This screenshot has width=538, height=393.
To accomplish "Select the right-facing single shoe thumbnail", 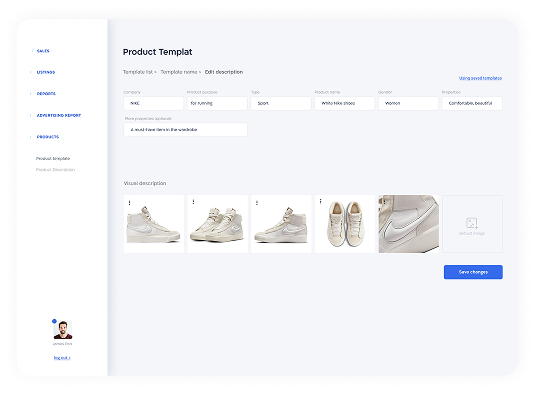I will coord(154,224).
